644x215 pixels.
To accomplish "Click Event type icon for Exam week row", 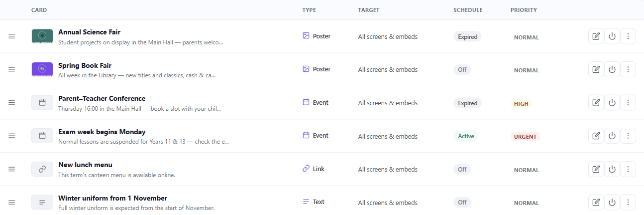I will click(306, 135).
